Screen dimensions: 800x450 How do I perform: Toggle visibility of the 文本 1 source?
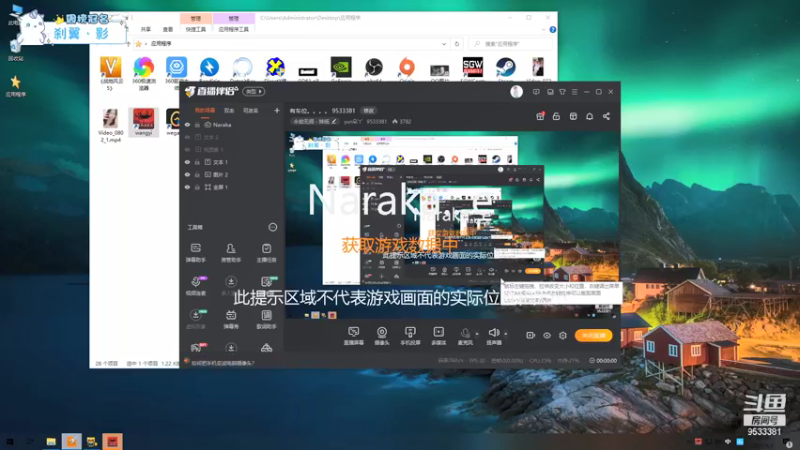click(187, 162)
